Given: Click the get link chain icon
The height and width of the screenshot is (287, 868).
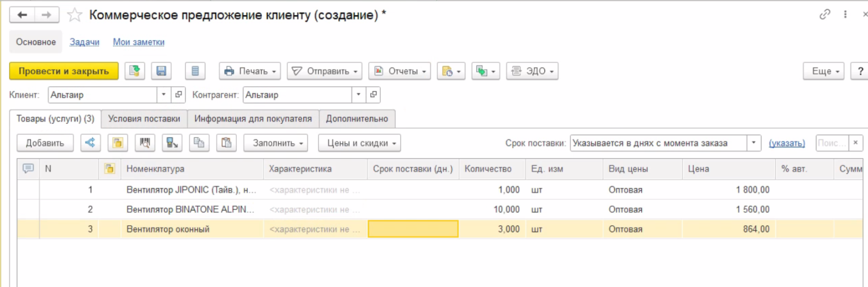Looking at the screenshot, I should 824,15.
